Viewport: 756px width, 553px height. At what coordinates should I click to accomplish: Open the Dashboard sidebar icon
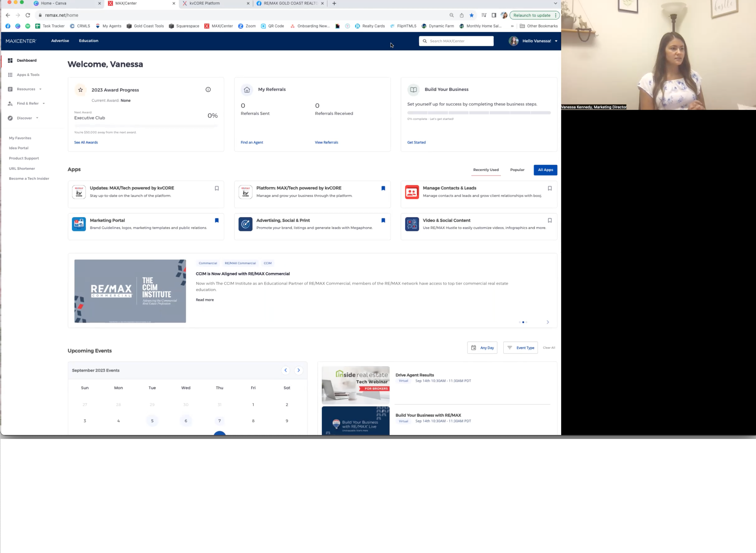point(10,60)
